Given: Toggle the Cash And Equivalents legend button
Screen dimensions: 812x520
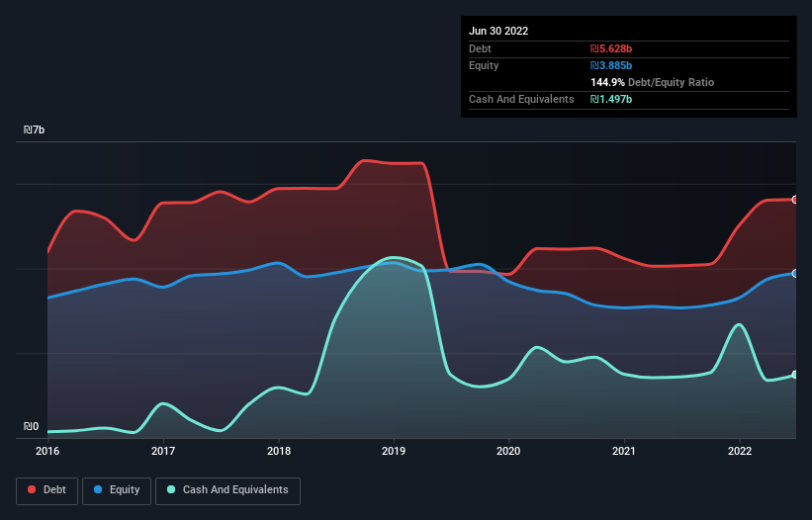Looking at the screenshot, I should (227, 490).
